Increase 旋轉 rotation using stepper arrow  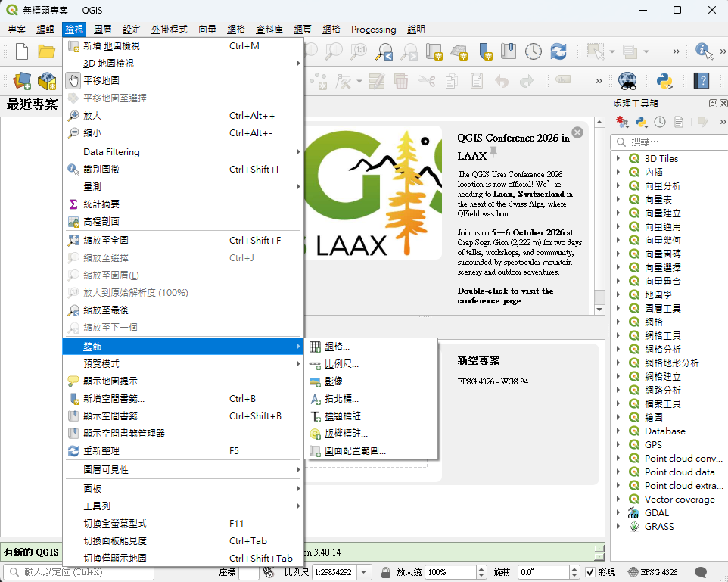tap(576, 568)
